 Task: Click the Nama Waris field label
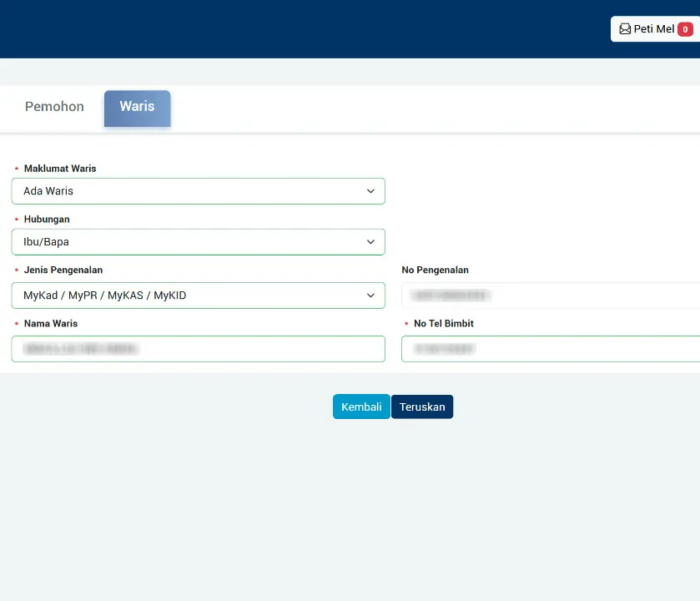[x=51, y=324]
